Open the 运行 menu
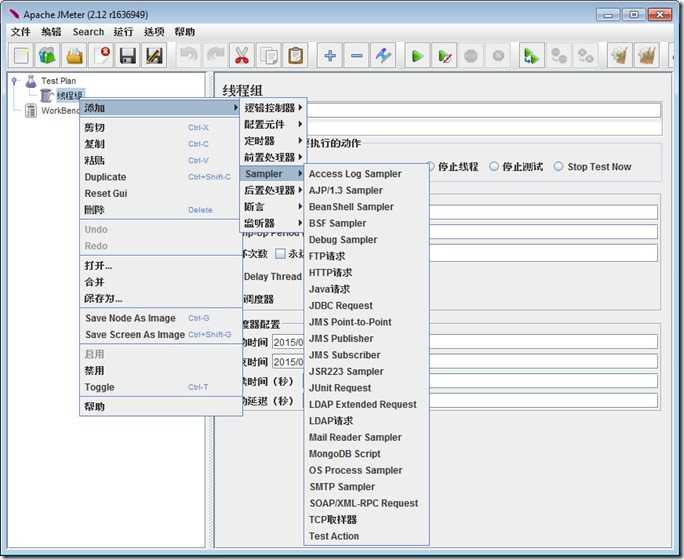 pos(123,32)
